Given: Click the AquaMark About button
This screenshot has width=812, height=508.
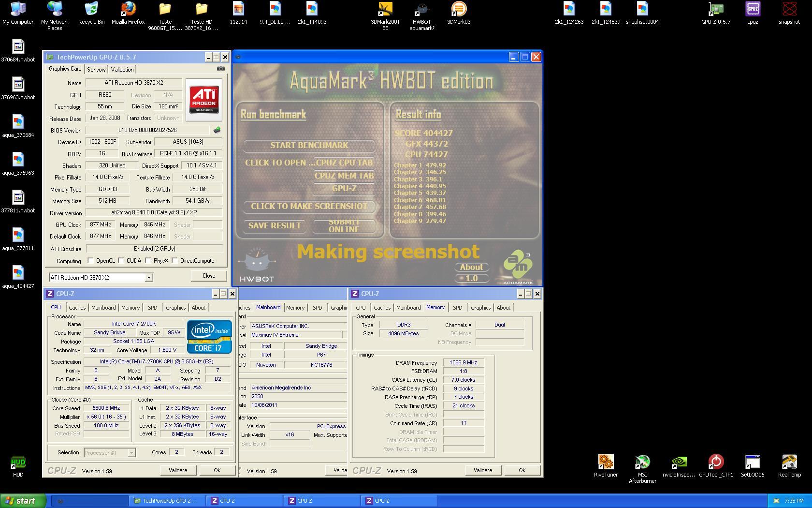Looking at the screenshot, I should tap(471, 267).
